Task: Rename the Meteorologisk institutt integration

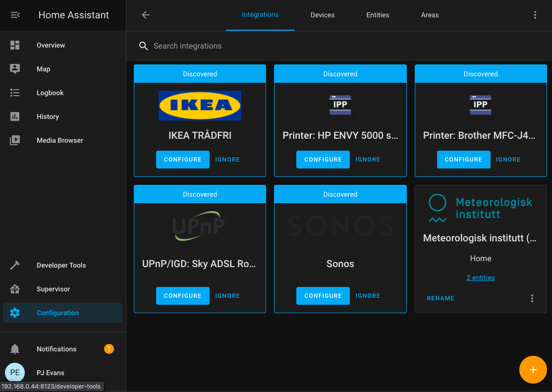Action: click(441, 298)
